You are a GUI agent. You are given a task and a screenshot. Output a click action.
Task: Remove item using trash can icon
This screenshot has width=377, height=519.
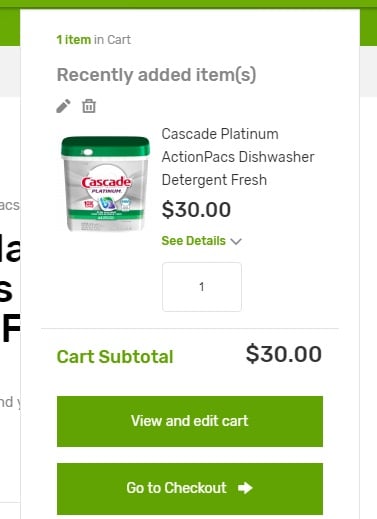[x=89, y=106]
